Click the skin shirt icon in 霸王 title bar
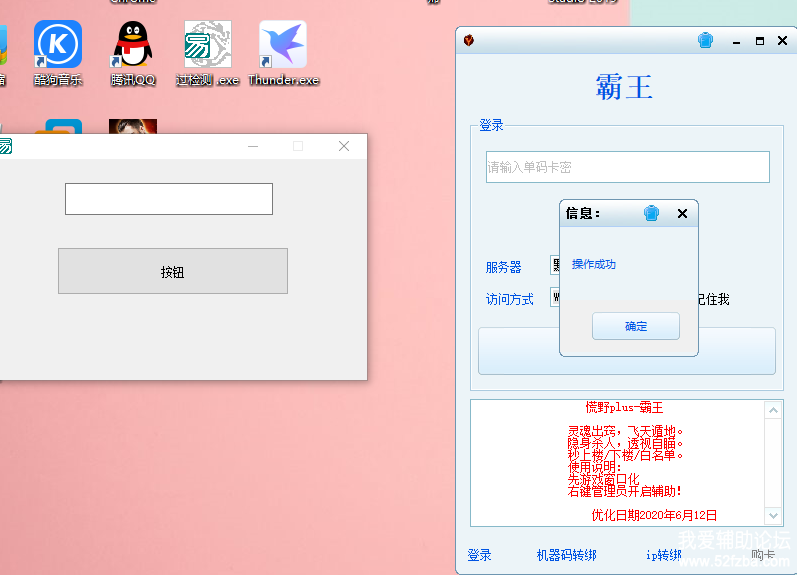Image resolution: width=797 pixels, height=575 pixels. tap(705, 40)
